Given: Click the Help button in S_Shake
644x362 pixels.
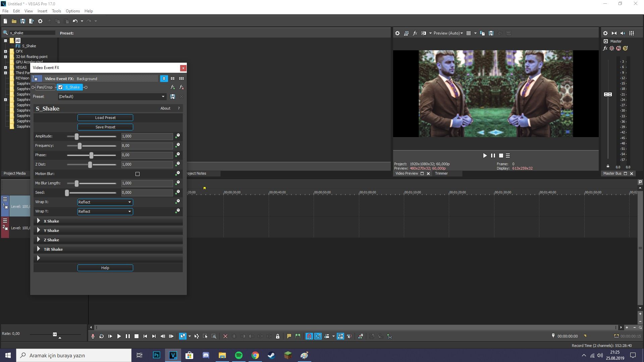Looking at the screenshot, I should pyautogui.click(x=105, y=268).
